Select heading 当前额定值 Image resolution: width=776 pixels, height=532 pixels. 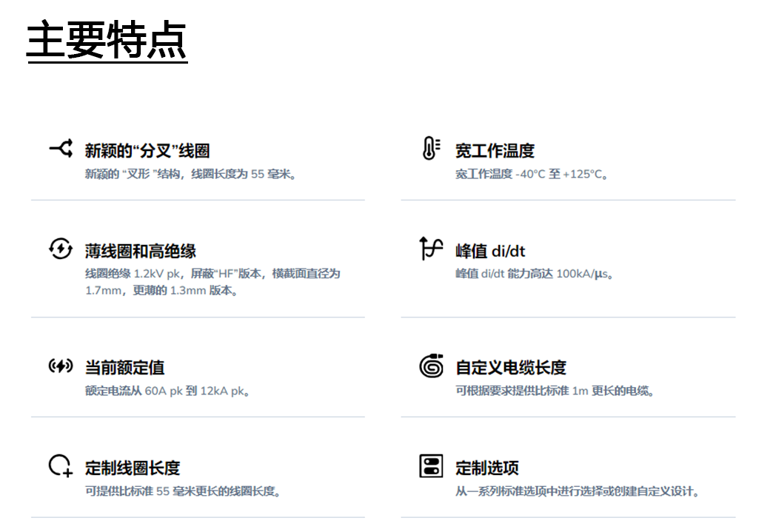tap(124, 368)
